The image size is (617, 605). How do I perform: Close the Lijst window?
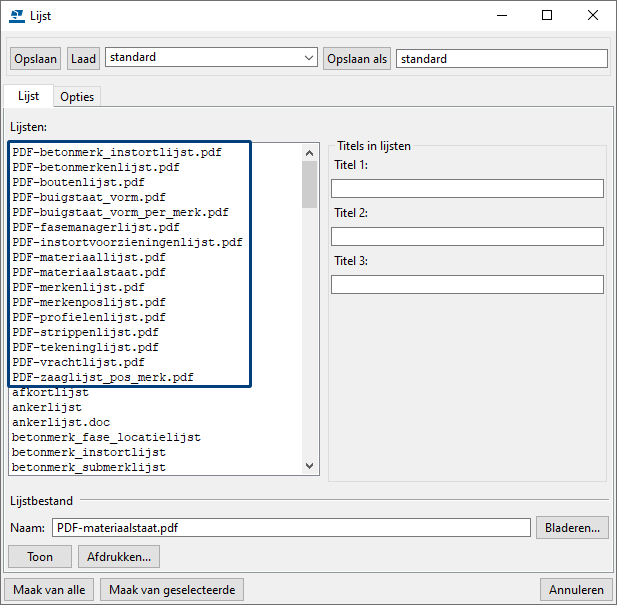(593, 16)
